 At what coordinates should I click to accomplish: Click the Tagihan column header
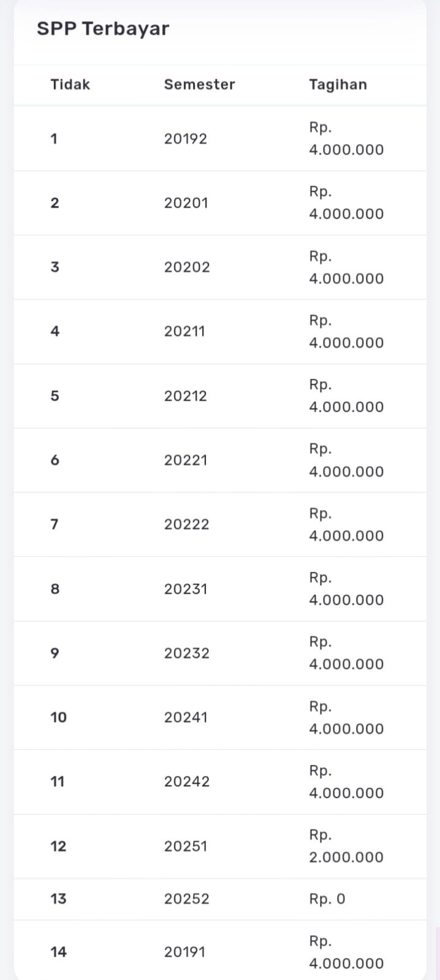pyautogui.click(x=338, y=85)
